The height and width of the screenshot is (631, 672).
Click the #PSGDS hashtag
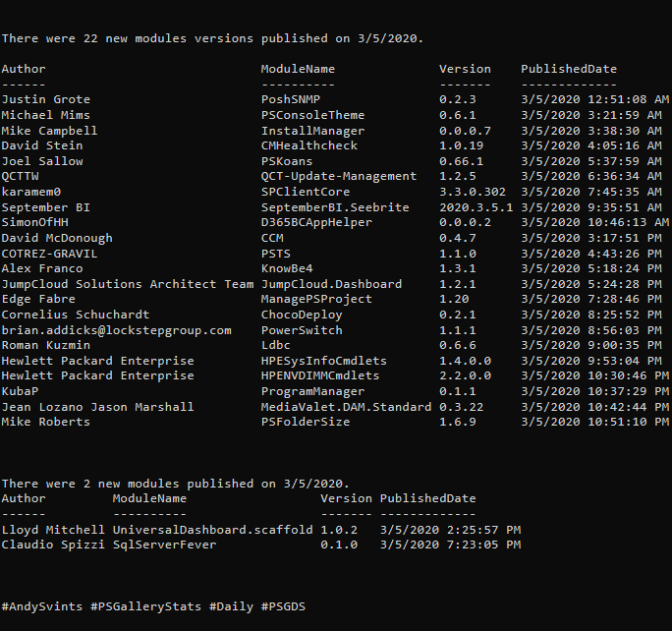coord(283,607)
